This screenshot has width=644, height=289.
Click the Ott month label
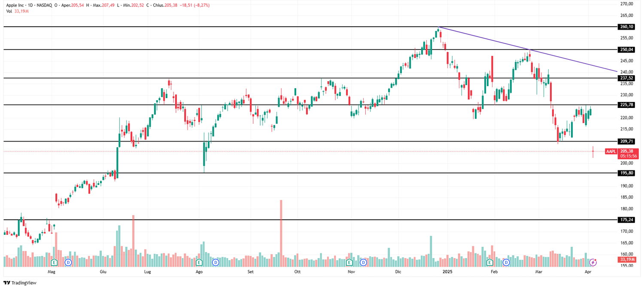pos(298,272)
